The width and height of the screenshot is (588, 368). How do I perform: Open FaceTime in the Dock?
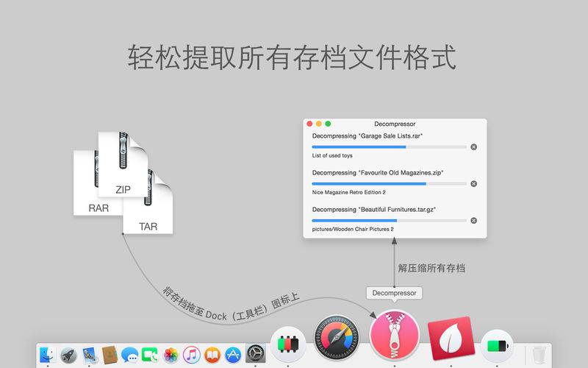[x=150, y=355]
